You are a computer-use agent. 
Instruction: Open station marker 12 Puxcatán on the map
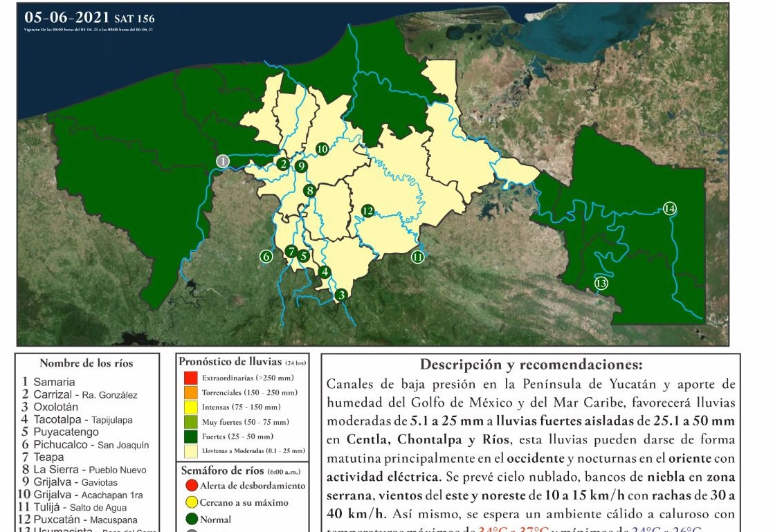coord(367,209)
